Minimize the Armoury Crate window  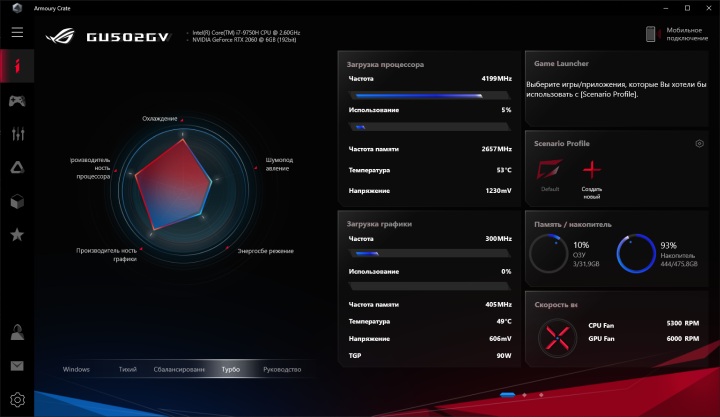pyautogui.click(x=666, y=8)
